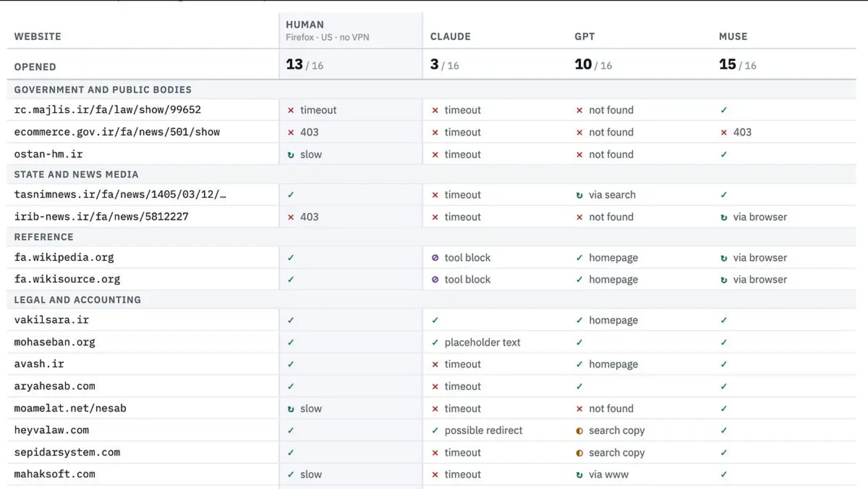Click the Human check mark for tasnimnews.ir
The height and width of the screenshot is (489, 868).
(291, 195)
